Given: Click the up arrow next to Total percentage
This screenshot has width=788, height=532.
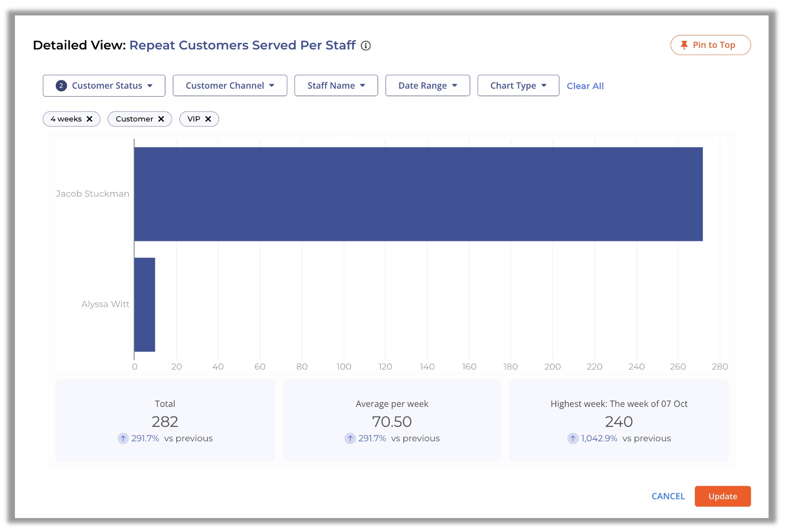Looking at the screenshot, I should pos(123,438).
